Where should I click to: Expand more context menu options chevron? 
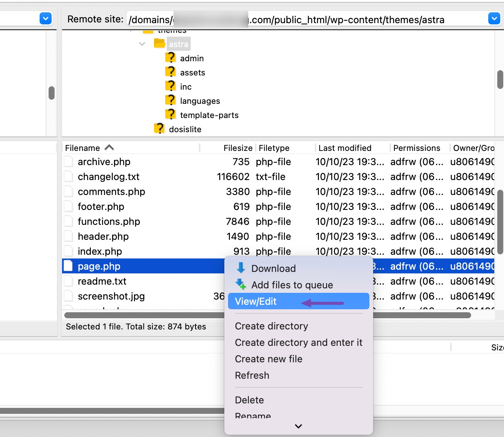pyautogui.click(x=298, y=426)
